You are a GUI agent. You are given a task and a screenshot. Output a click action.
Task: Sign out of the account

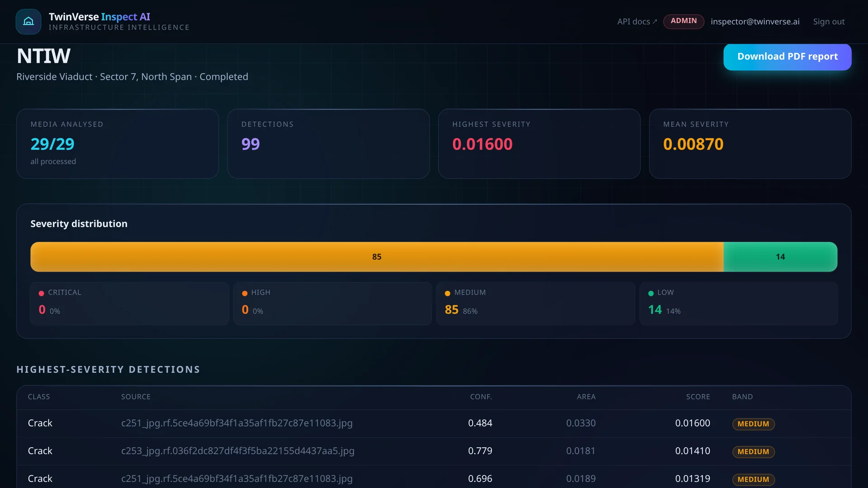point(829,22)
